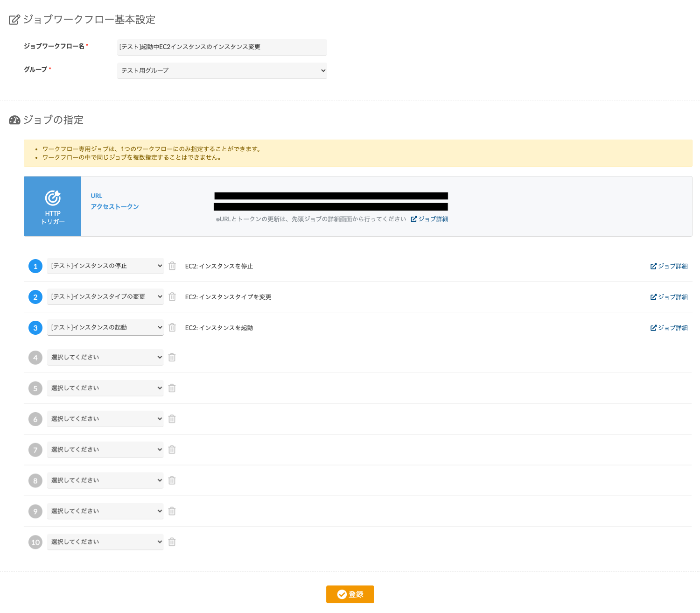Image resolution: width=700 pixels, height=613 pixels.
Task: Open ジョブ詳細 link for インスタンスタイプを変更 row
Action: [669, 297]
